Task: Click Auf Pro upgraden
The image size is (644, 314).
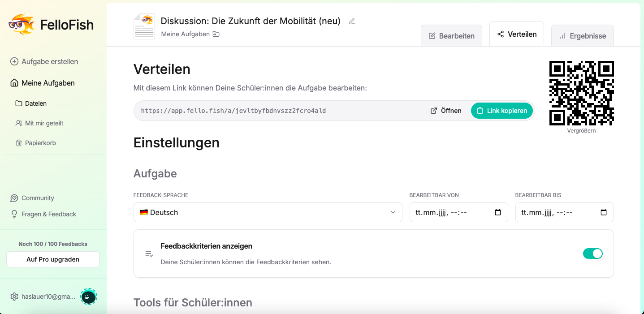Action: pos(52,259)
